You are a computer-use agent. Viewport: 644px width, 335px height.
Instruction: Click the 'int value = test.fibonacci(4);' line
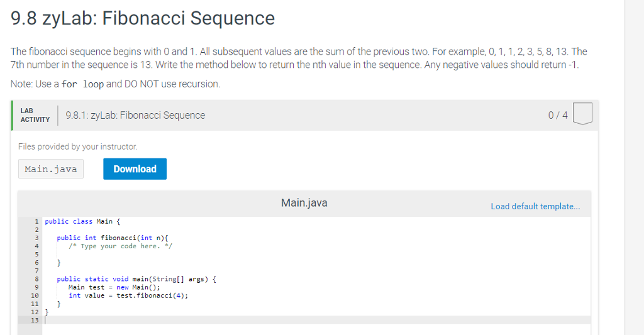coord(128,295)
